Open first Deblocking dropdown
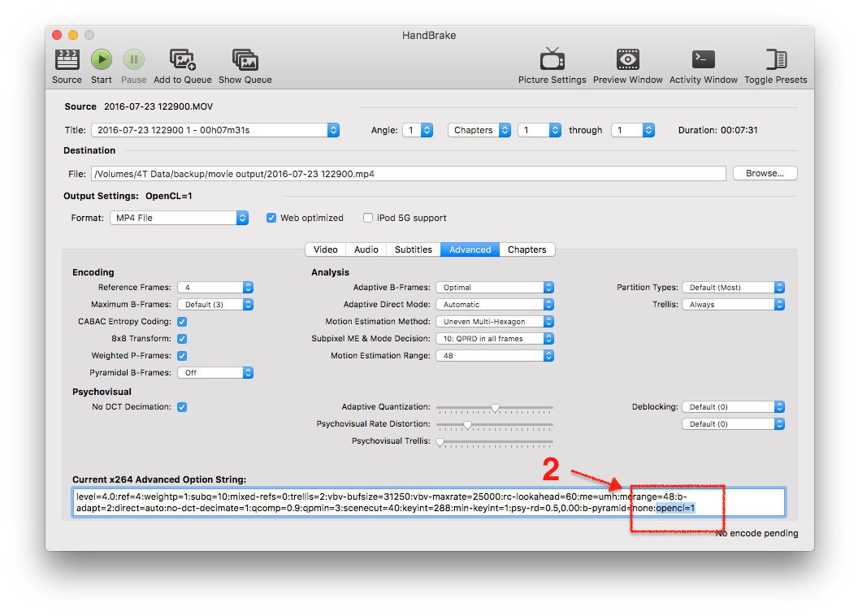The image size is (858, 616). tap(733, 407)
